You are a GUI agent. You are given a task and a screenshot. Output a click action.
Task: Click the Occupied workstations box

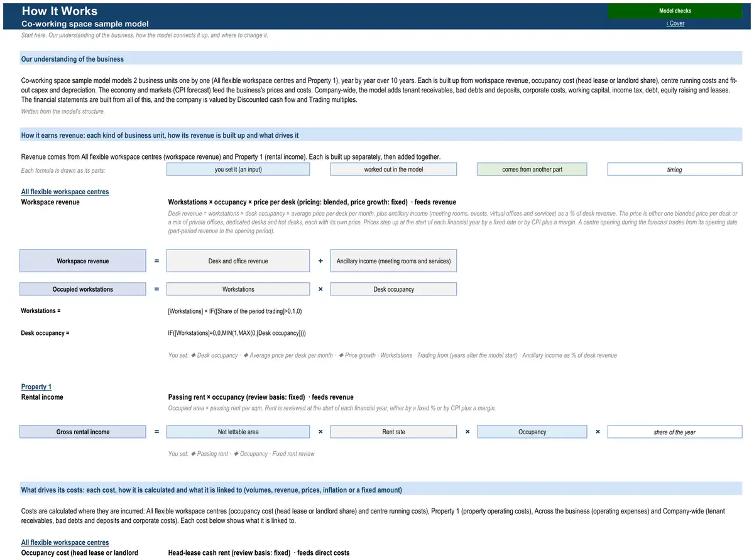pos(83,289)
